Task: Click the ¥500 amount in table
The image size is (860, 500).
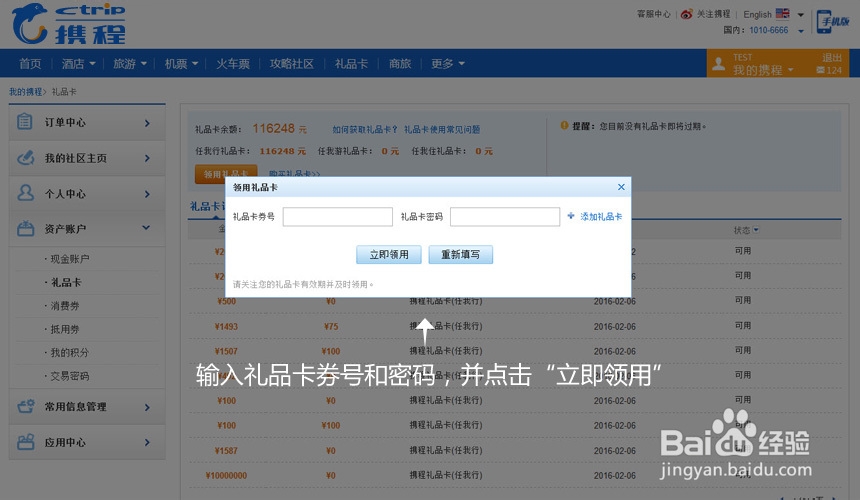Action: [x=226, y=302]
